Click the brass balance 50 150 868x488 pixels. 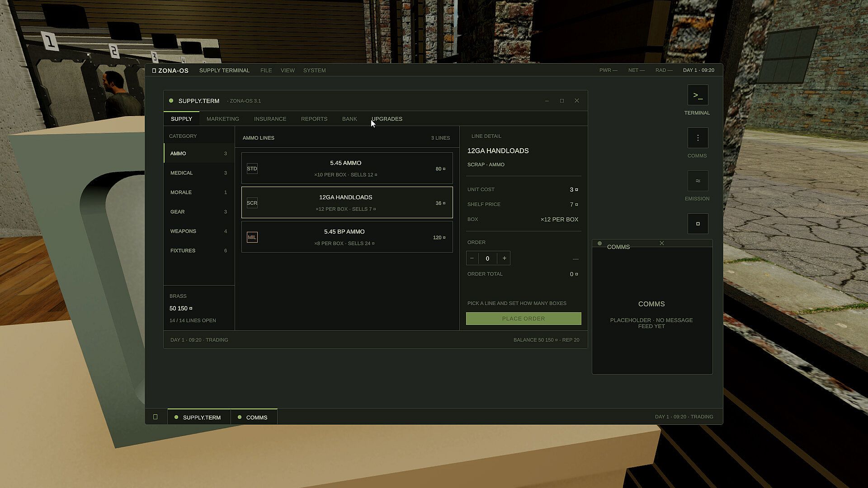[x=181, y=308]
